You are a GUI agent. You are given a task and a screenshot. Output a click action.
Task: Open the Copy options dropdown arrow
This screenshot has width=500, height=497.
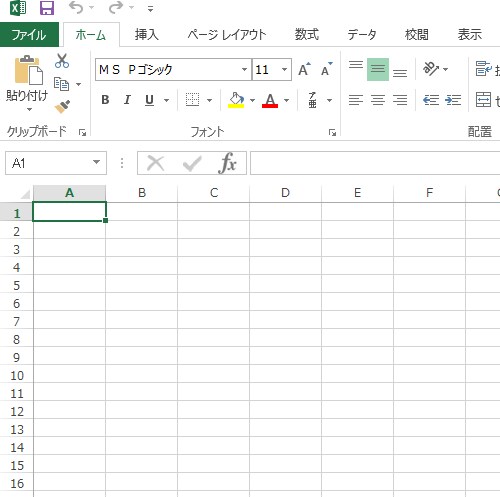pos(79,84)
